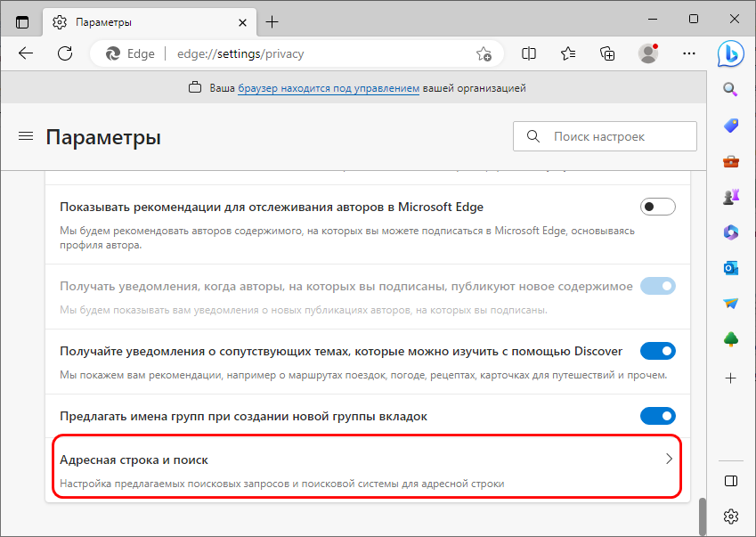Open sidebar Shopping tag
The width and height of the screenshot is (756, 537).
tap(730, 126)
